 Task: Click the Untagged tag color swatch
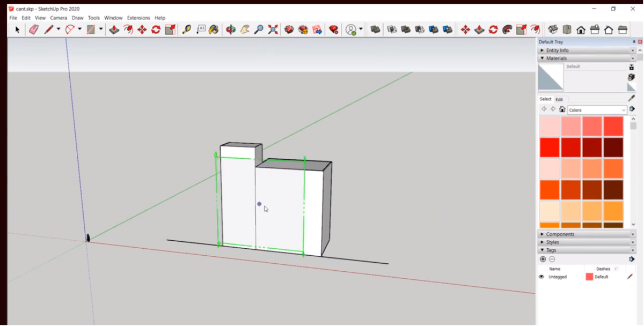tap(589, 277)
